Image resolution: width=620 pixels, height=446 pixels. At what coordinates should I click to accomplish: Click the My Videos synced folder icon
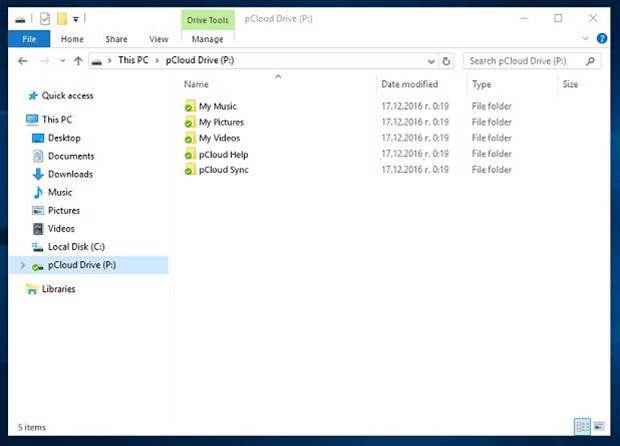point(190,138)
